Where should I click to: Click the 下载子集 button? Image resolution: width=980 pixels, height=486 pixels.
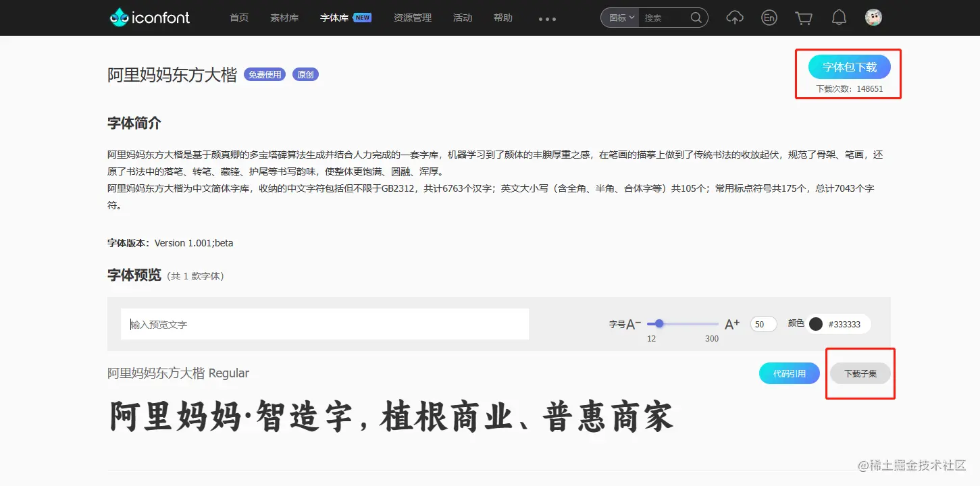click(x=860, y=373)
